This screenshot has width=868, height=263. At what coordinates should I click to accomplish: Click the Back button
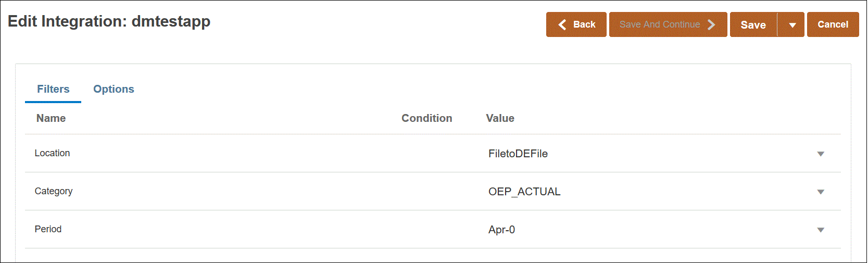(576, 24)
